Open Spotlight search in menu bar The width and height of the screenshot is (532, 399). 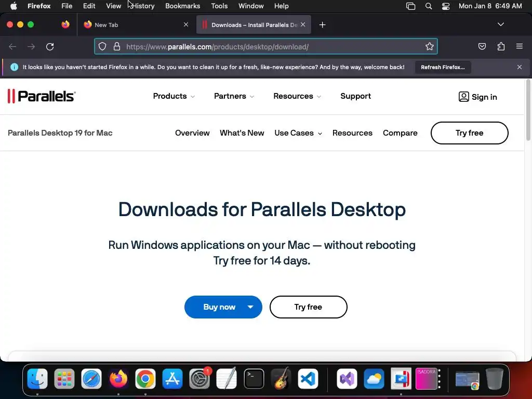click(429, 6)
